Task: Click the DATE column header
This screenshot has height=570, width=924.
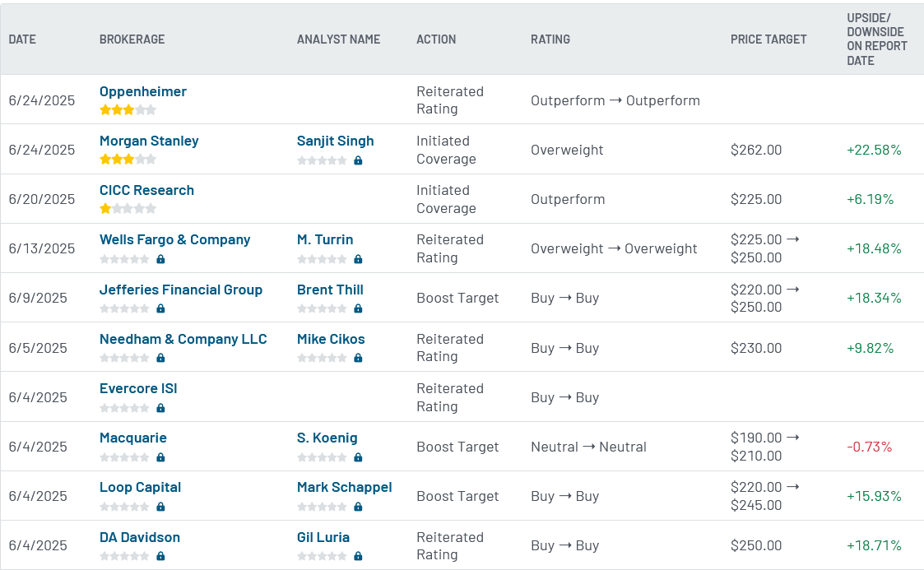Action: [x=22, y=39]
